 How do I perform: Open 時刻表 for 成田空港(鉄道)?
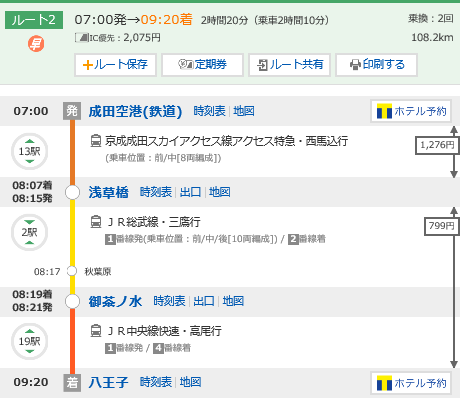[209, 111]
